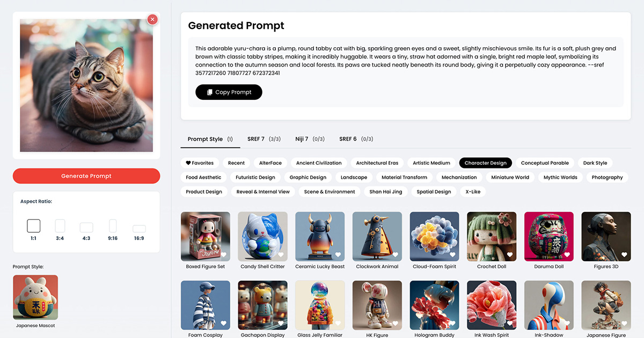Open the Japanese Mascot prompt style thumbnail
Screen dimensions: 644x338
pyautogui.click(x=35, y=298)
